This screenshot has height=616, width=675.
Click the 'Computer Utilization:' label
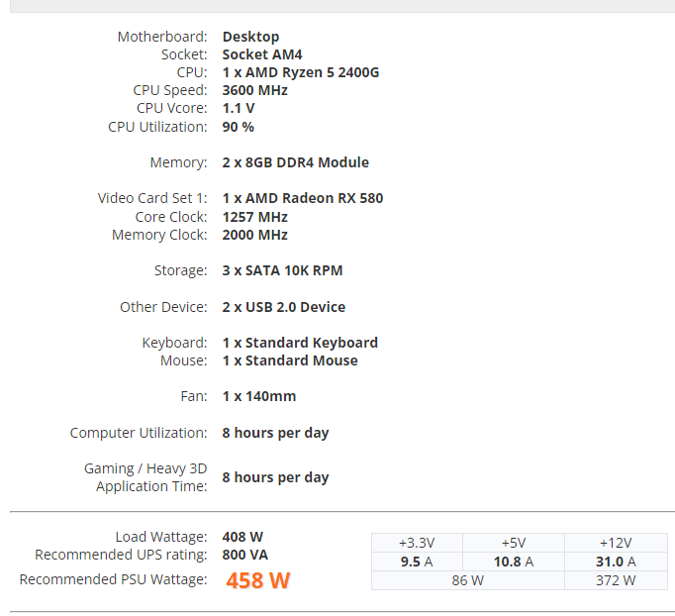[x=139, y=433]
